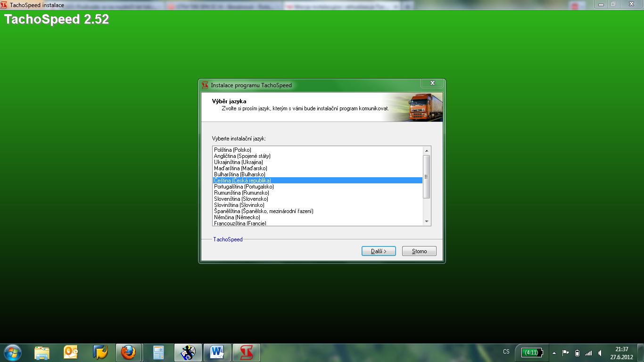Open the Action Center flag icon
This screenshot has width=644, height=362.
coord(566,353)
